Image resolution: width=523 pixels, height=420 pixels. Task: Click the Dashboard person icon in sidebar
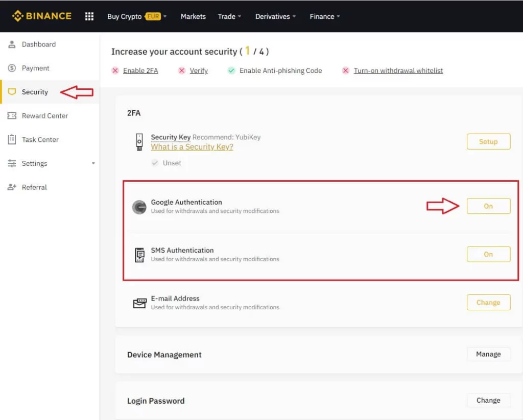pos(12,44)
